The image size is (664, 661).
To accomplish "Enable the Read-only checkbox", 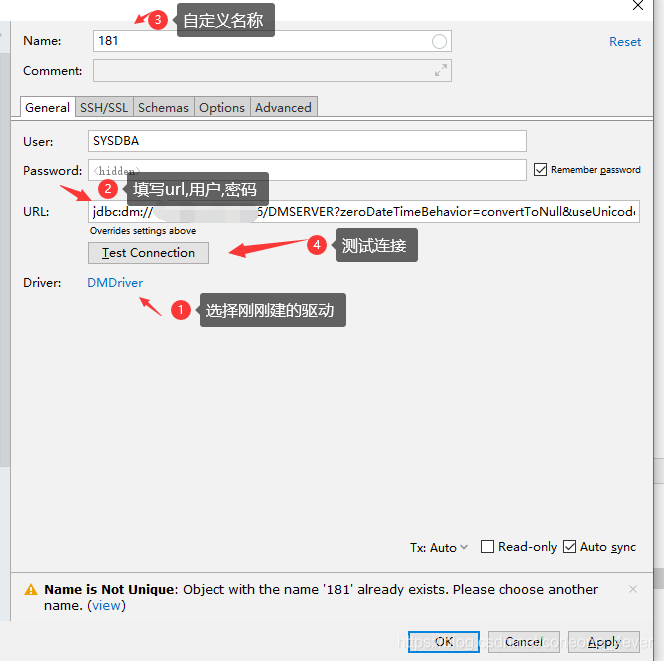I will coord(487,547).
